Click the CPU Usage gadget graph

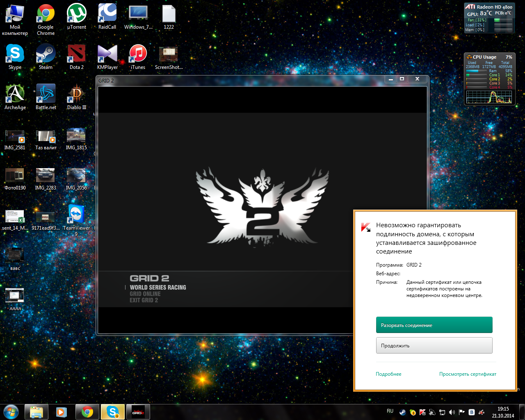pyautogui.click(x=489, y=97)
